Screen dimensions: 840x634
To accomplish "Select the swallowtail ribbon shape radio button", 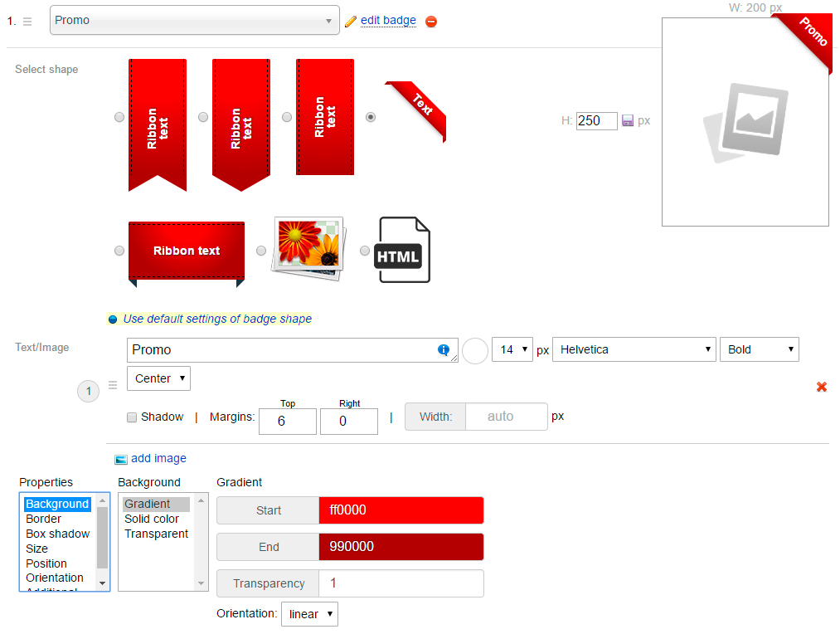I will pyautogui.click(x=119, y=117).
